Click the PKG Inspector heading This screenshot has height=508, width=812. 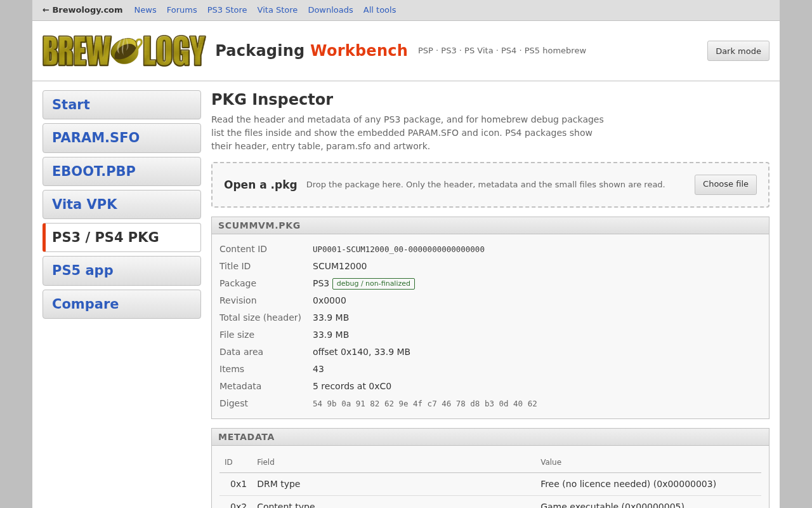[x=272, y=100]
